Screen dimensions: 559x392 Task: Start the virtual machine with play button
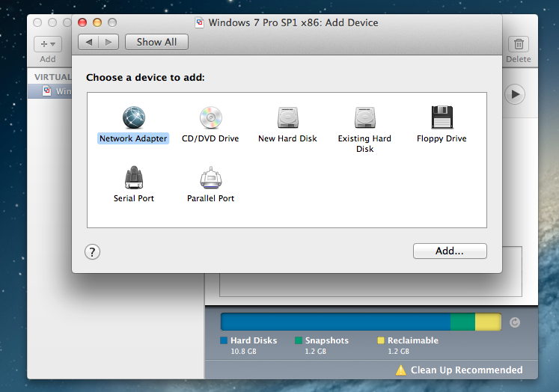point(515,94)
